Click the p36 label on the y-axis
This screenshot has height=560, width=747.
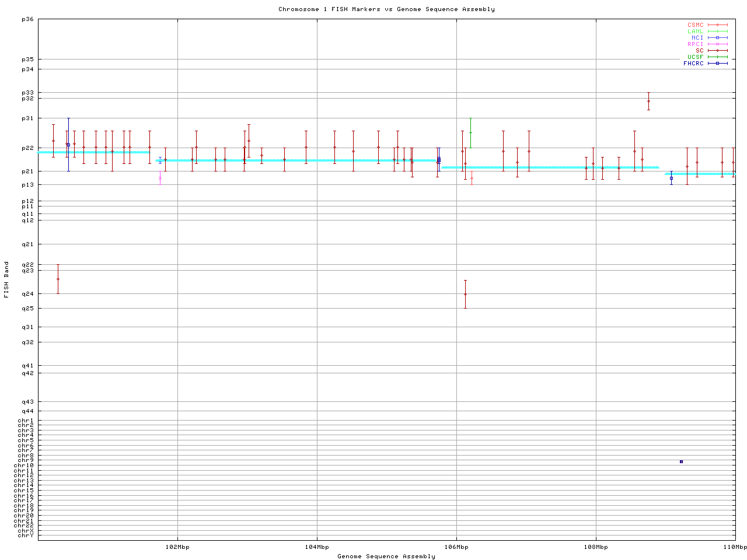tap(27, 19)
